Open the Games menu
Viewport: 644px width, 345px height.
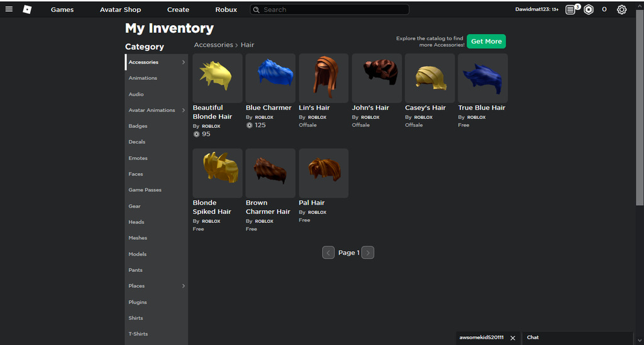(x=62, y=9)
